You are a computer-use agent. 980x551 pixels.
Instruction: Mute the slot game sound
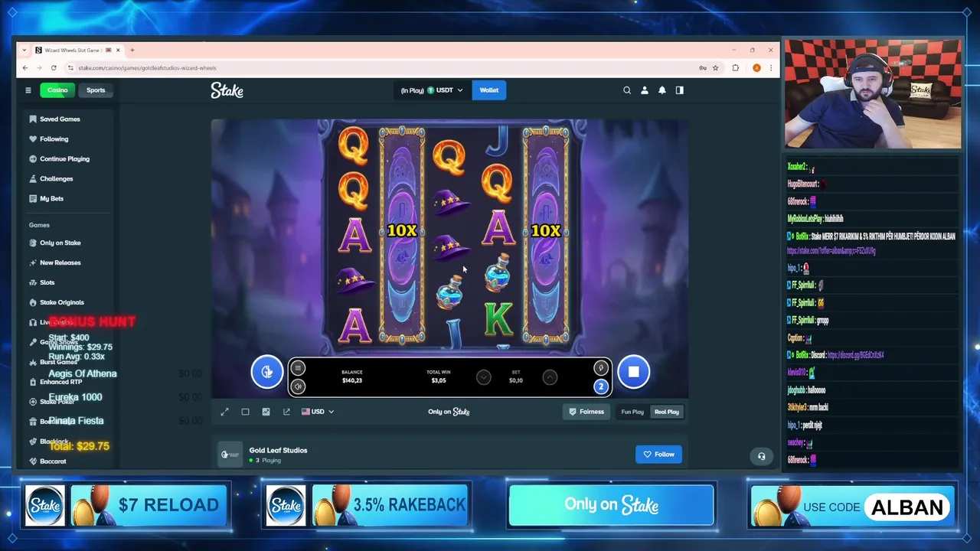pos(298,386)
